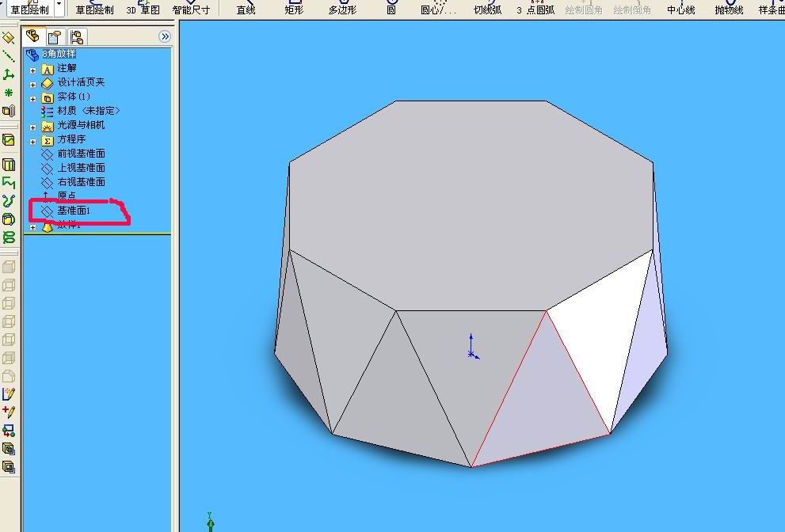785x532 pixels.
Task: Select the Coordinate System tool icon
Action: (9, 74)
